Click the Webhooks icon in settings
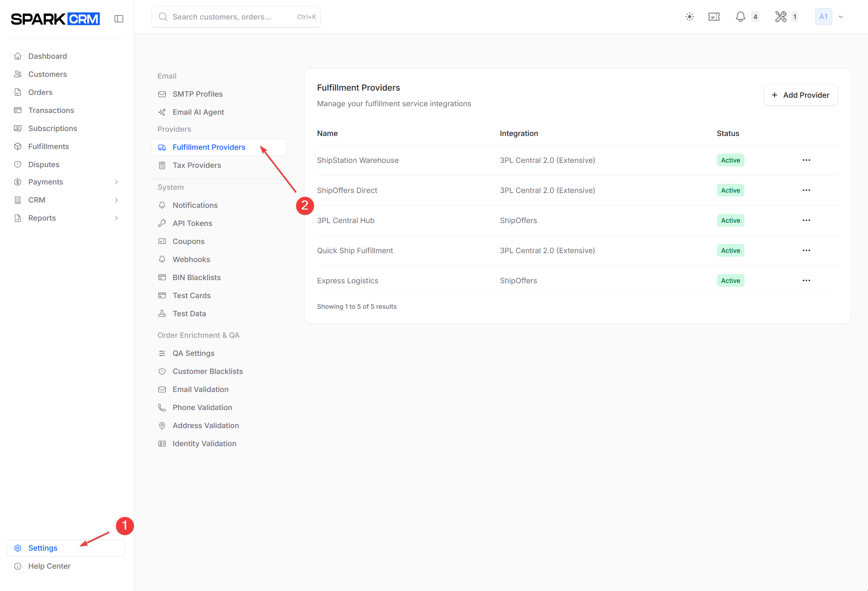The height and width of the screenshot is (591, 868). [162, 260]
